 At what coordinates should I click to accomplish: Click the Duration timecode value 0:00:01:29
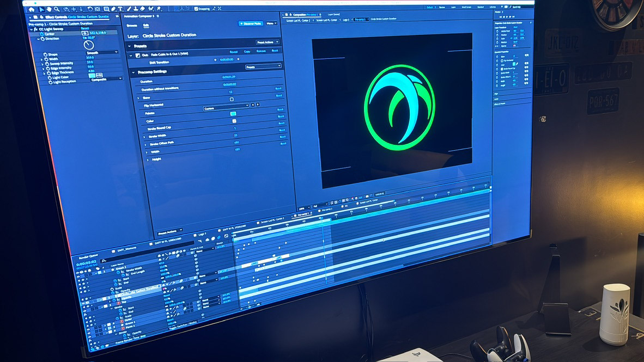click(x=229, y=77)
